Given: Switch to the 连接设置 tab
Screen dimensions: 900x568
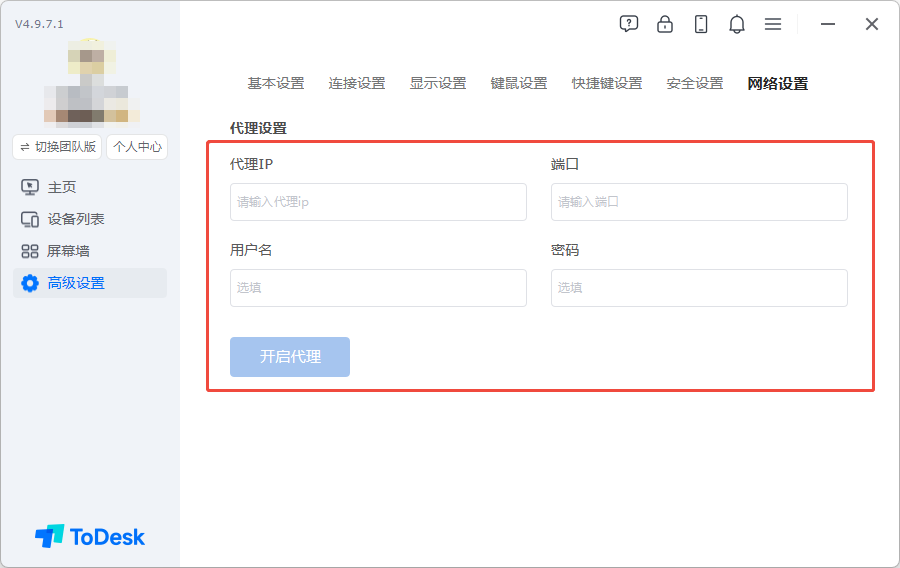Looking at the screenshot, I should [356, 83].
